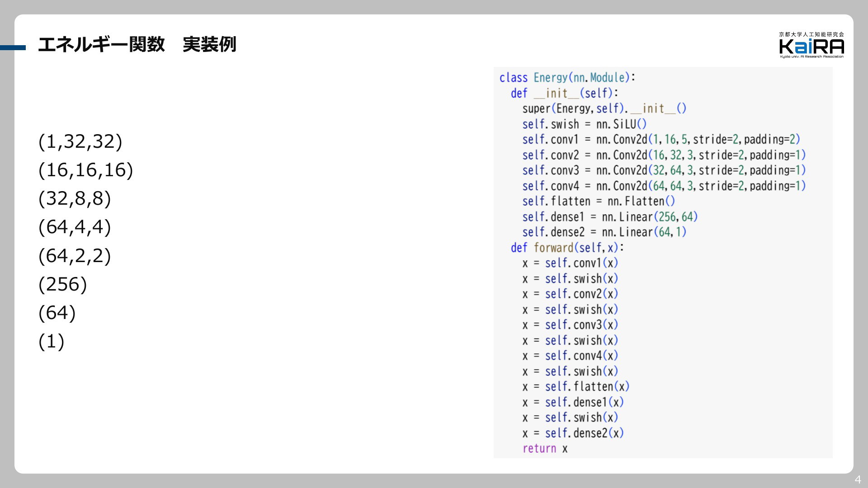This screenshot has height=488, width=868.
Task: Click the 京都大学人工知能研究会 caption
Action: click(811, 34)
